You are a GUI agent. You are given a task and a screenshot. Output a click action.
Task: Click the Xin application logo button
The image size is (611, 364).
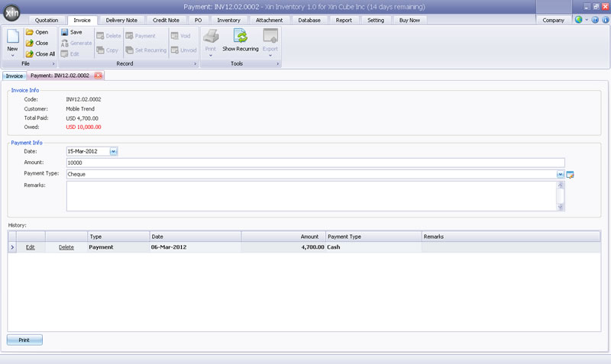[11, 13]
